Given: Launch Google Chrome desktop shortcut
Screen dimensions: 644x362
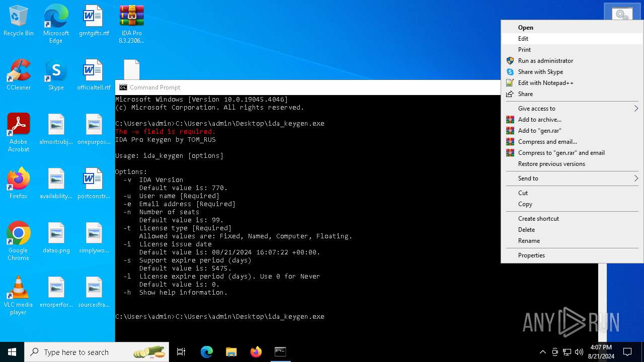Looking at the screenshot, I should (x=19, y=241).
